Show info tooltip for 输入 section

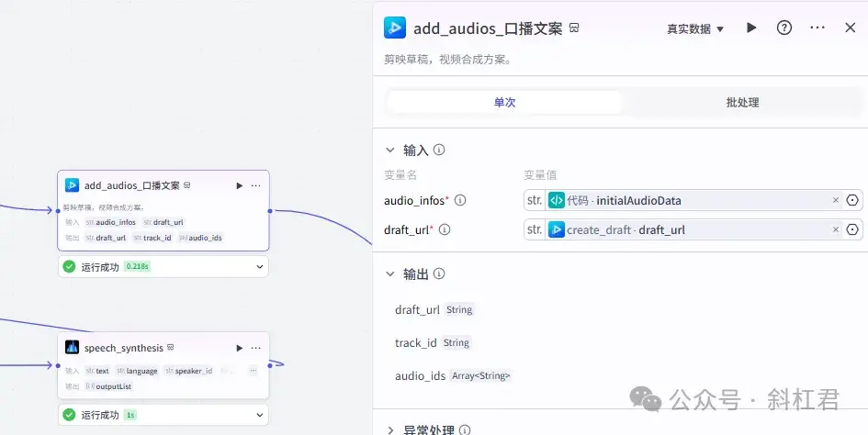(439, 150)
